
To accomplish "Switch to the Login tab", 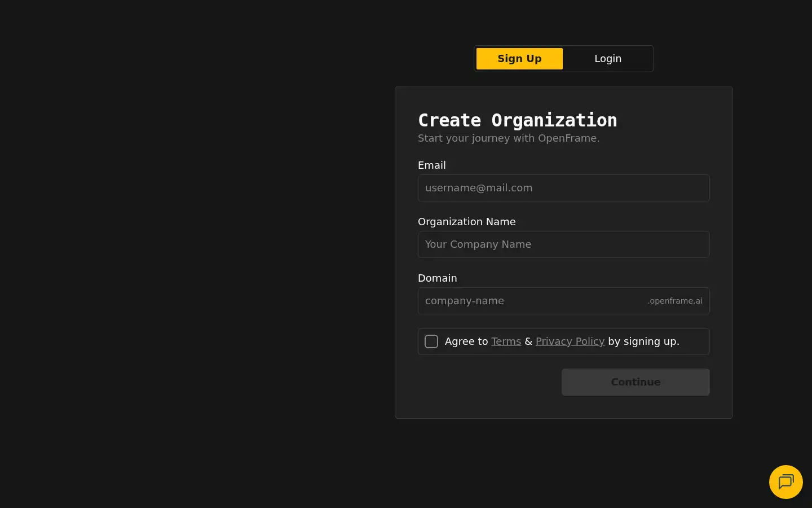I will pyautogui.click(x=608, y=59).
